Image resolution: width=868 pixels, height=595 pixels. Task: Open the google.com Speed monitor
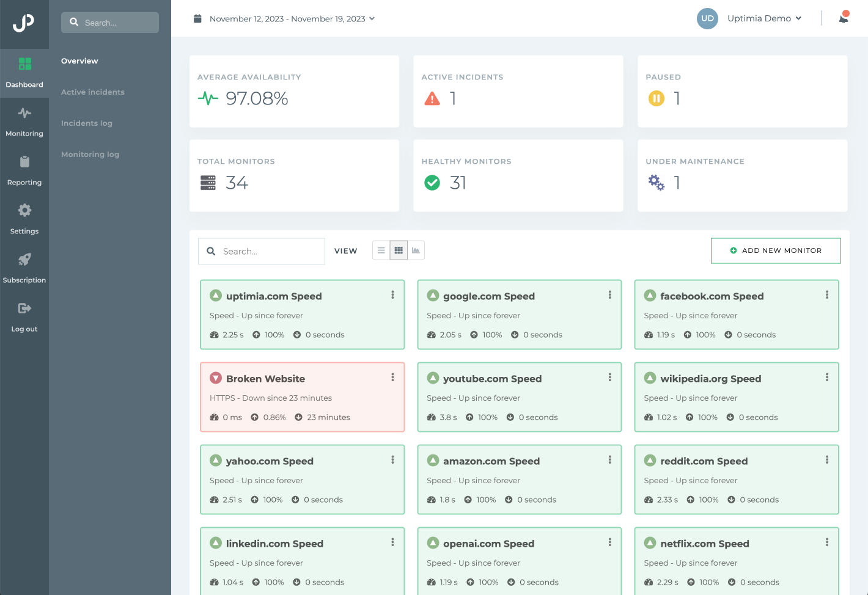488,296
